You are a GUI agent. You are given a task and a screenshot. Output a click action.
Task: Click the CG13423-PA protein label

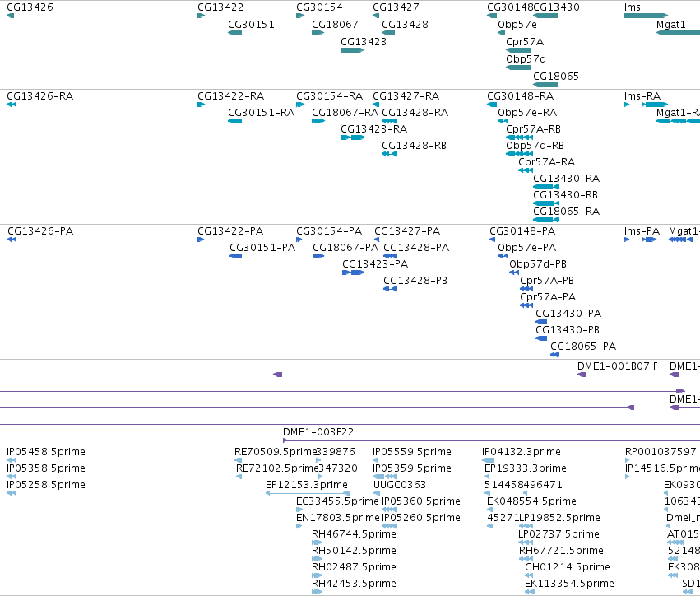(375, 264)
